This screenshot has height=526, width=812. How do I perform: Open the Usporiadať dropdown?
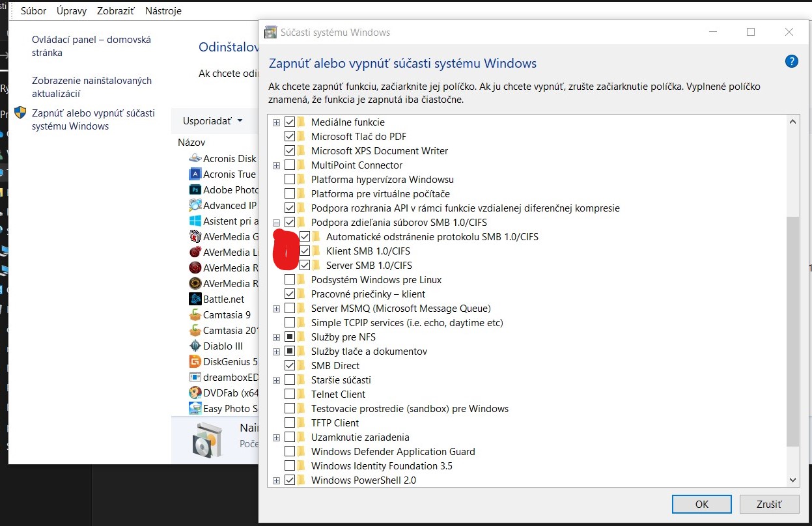pyautogui.click(x=212, y=121)
